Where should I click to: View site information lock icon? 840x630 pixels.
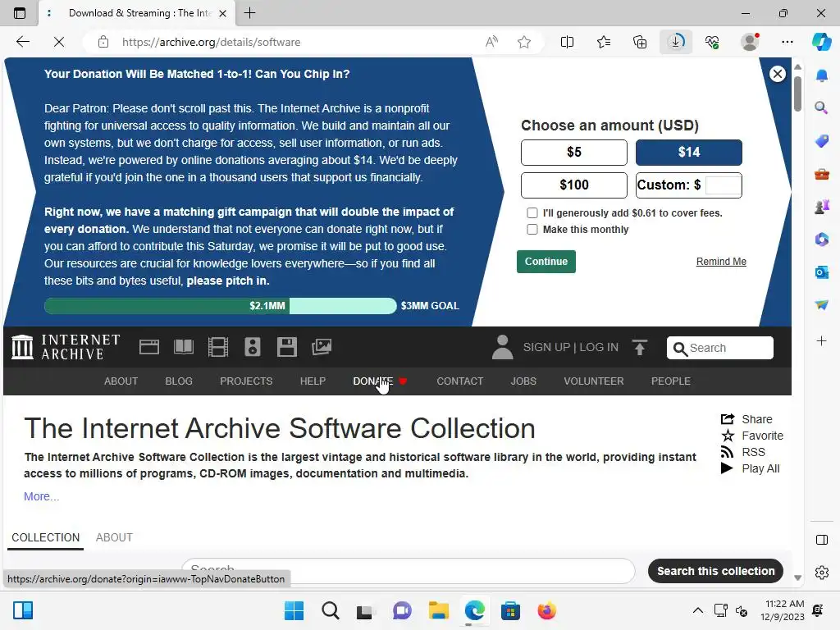(103, 42)
